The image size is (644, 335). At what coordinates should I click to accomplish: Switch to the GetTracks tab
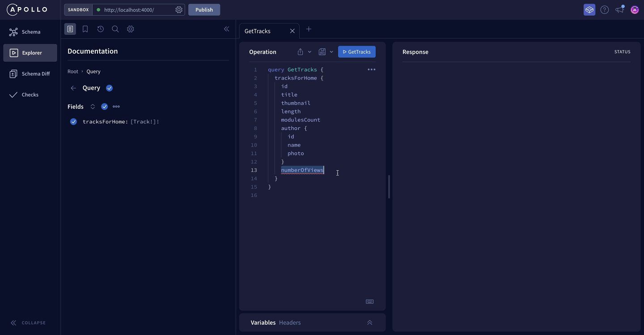(258, 31)
